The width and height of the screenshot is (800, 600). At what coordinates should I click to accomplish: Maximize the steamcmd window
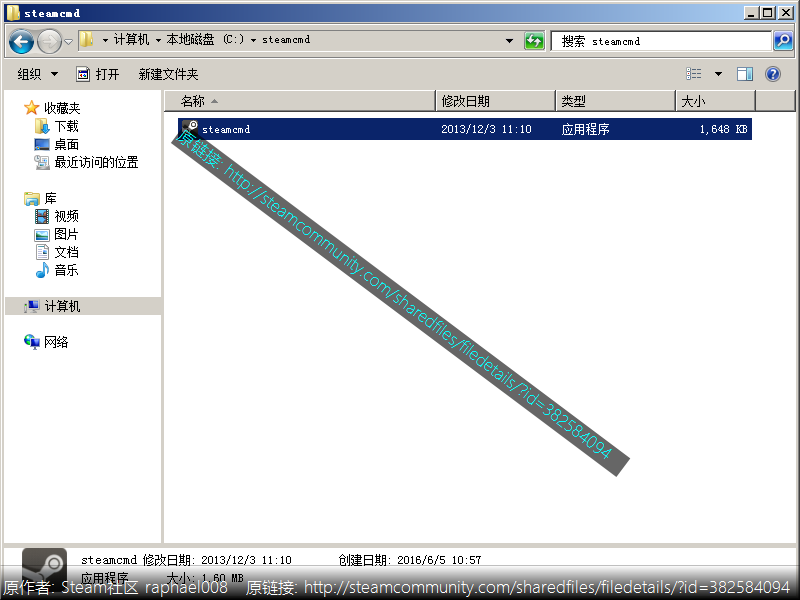click(768, 13)
